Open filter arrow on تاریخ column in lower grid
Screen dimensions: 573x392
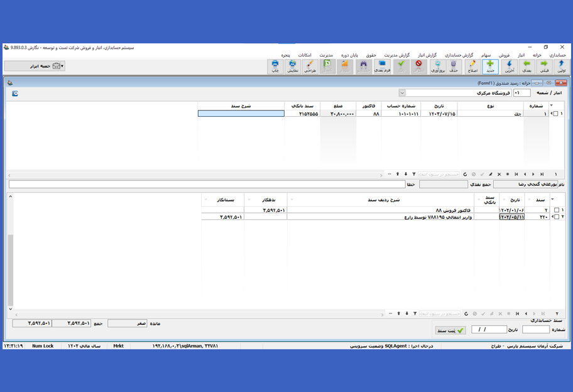click(505, 200)
